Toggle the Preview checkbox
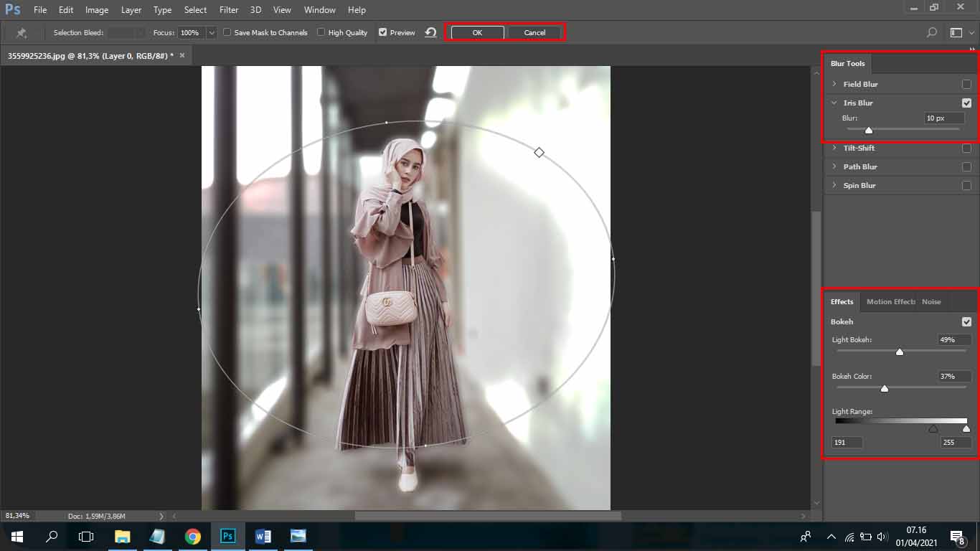Screen dimensions: 980x551 [382, 32]
